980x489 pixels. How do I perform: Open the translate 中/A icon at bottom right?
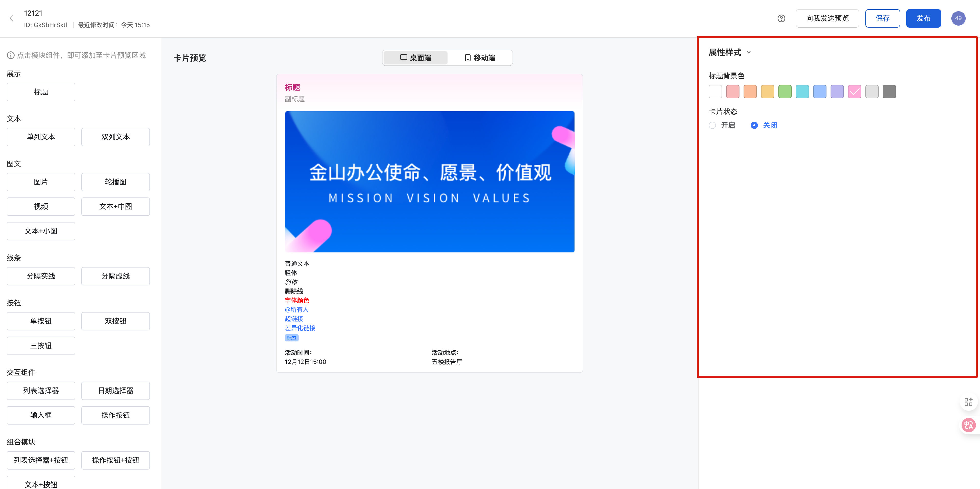(x=968, y=425)
